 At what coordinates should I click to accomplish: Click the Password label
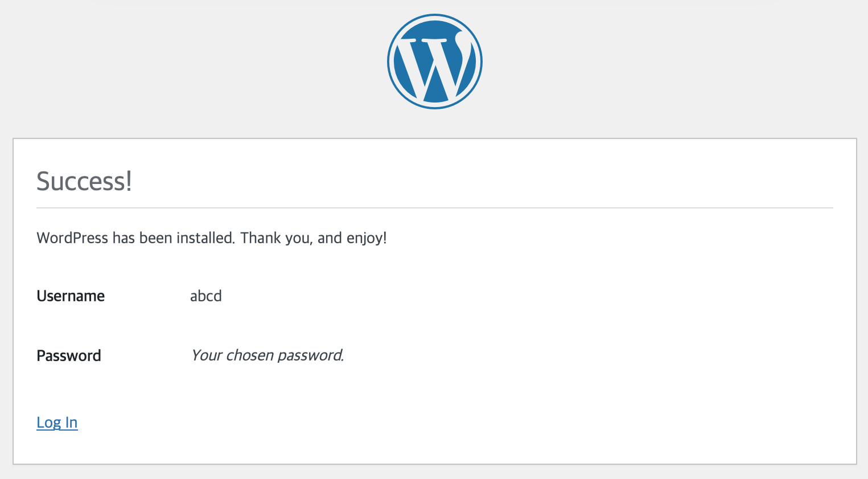coord(69,356)
